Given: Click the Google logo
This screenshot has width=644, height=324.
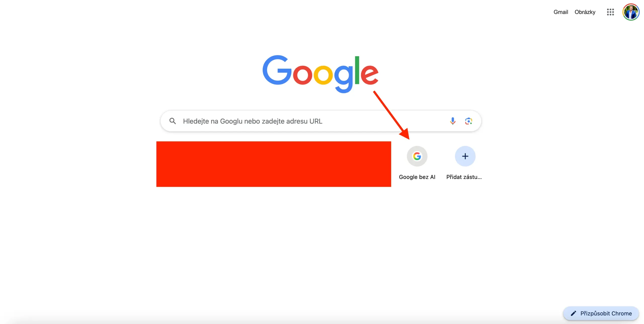Looking at the screenshot, I should 320,74.
